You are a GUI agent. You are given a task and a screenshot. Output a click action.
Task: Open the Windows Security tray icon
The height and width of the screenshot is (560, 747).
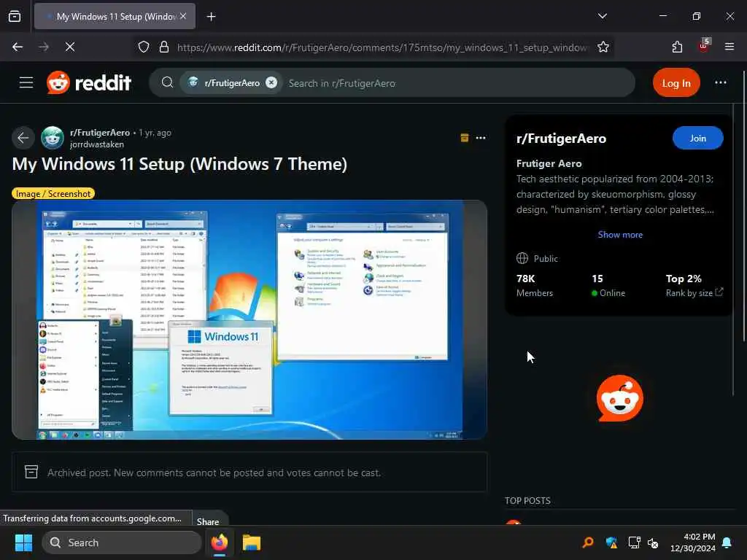pyautogui.click(x=611, y=542)
